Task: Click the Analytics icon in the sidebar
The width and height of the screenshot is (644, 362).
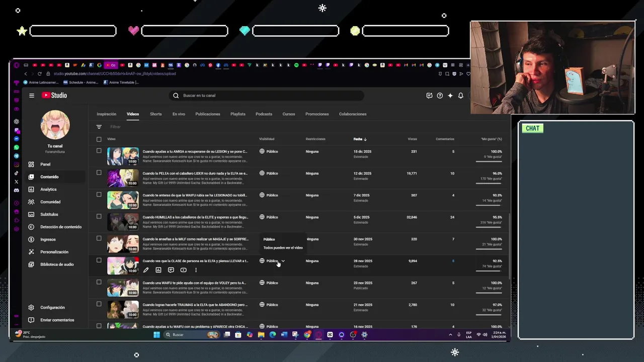Action: pos(31,190)
